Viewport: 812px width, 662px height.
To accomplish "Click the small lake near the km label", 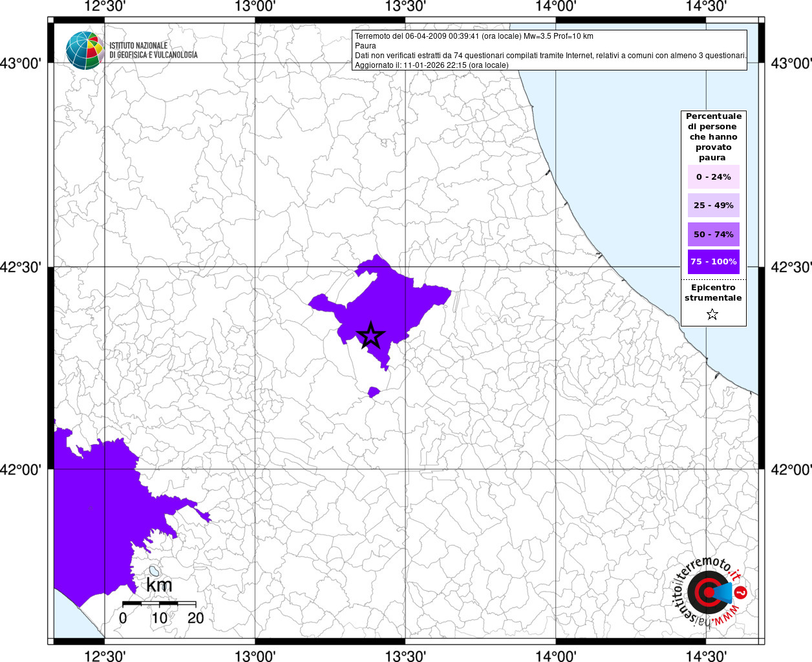I will 155,571.
